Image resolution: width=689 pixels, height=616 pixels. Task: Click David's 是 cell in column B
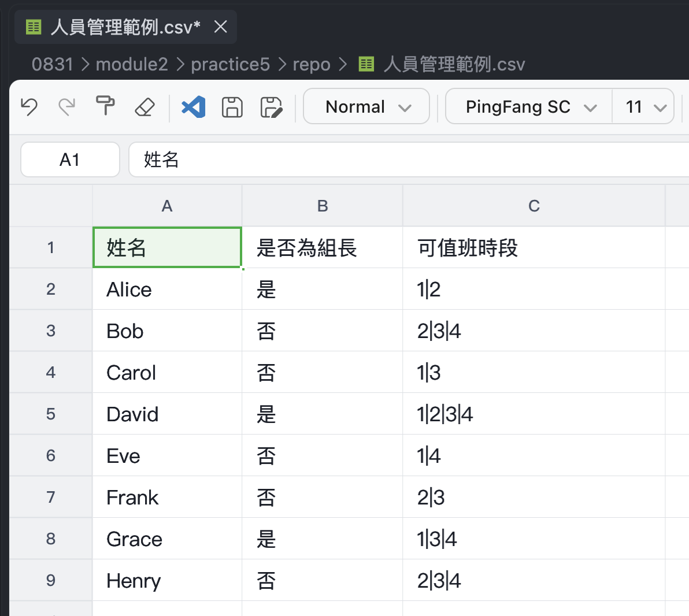[x=322, y=414]
